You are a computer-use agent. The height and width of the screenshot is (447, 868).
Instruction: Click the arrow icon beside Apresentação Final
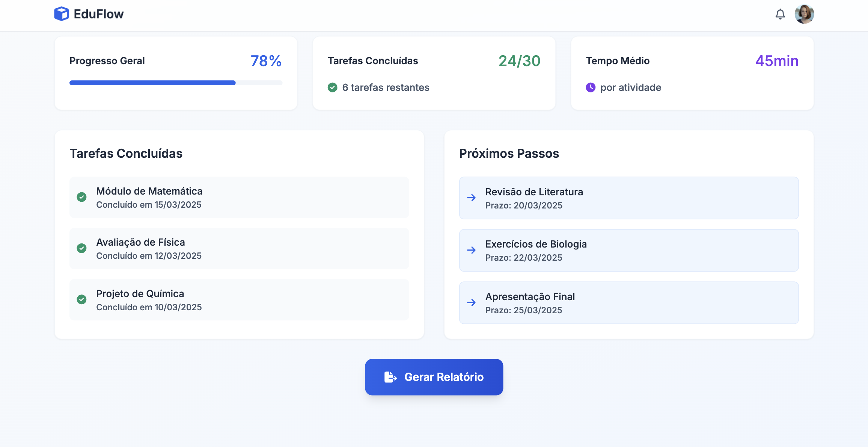pyautogui.click(x=471, y=303)
